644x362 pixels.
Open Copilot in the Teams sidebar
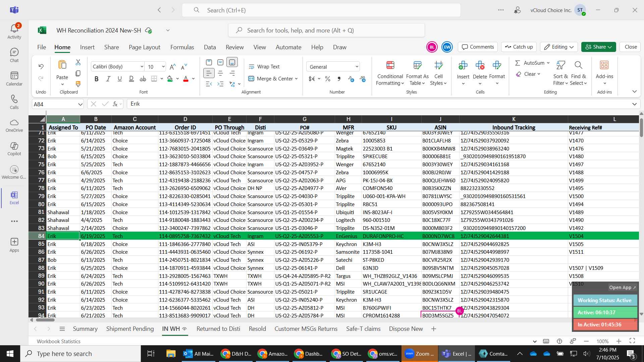coord(14,149)
